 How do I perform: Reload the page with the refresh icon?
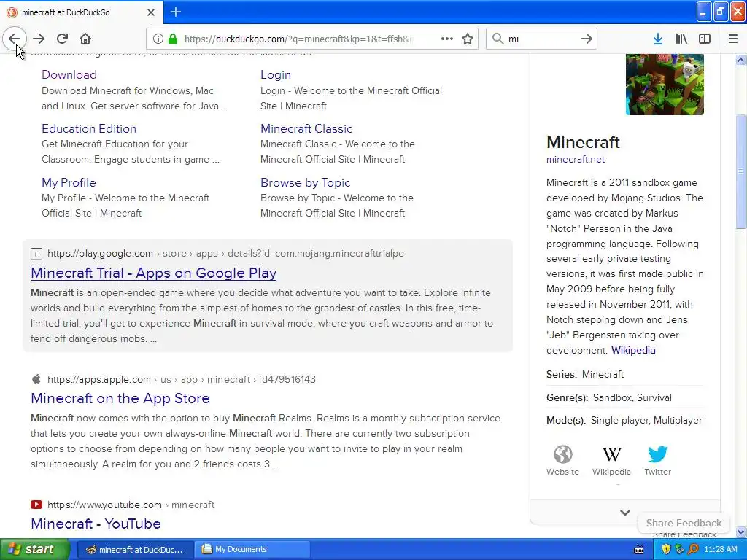[63, 39]
